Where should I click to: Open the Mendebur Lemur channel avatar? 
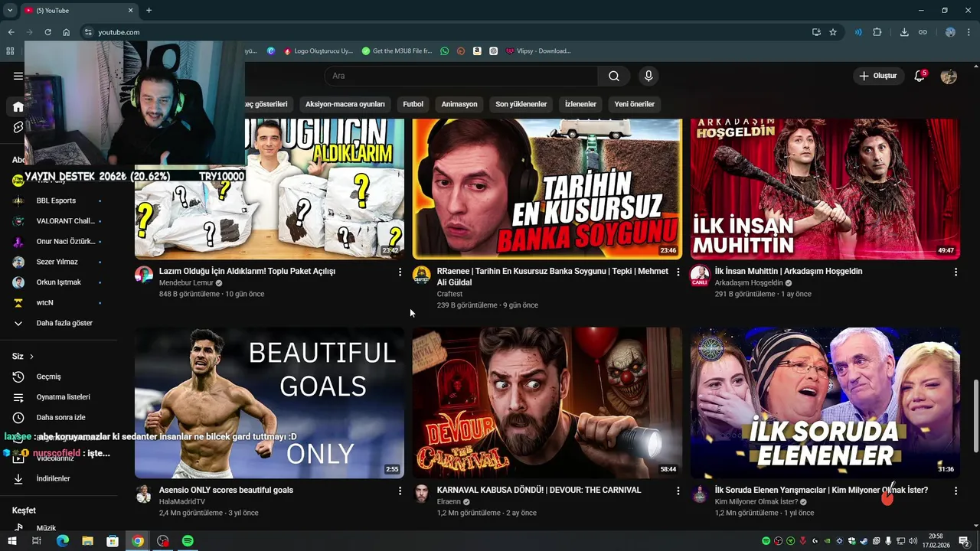144,275
